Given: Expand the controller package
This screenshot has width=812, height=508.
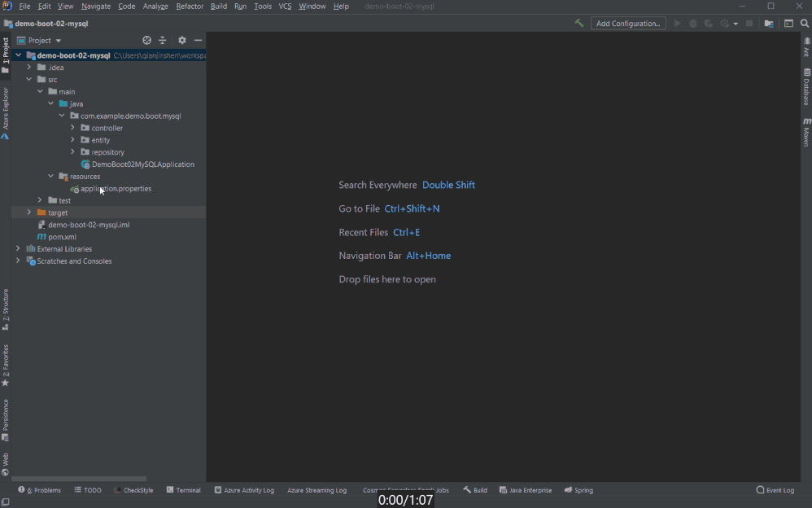Looking at the screenshot, I should (x=72, y=128).
